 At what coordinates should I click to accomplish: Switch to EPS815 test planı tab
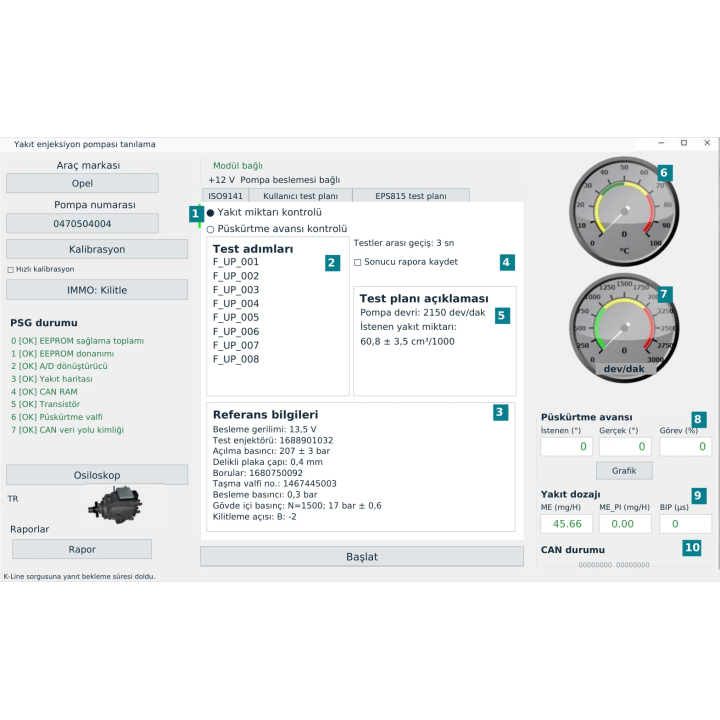(x=411, y=196)
